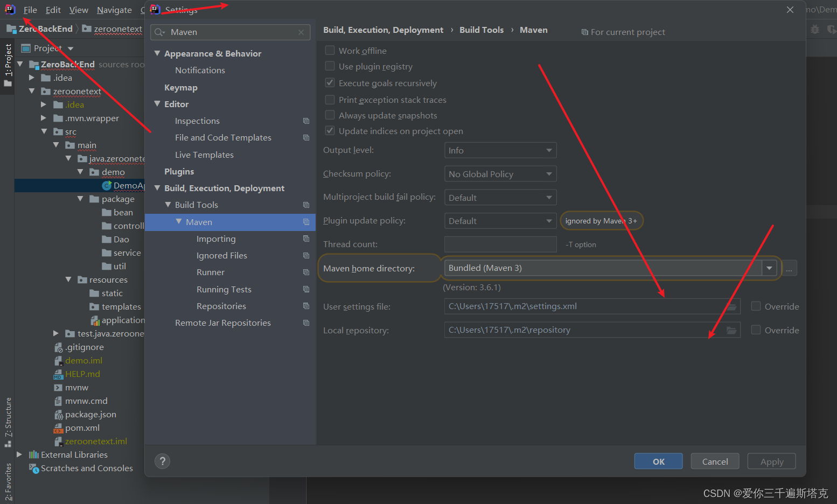The image size is (837, 504).
Task: Click the help question mark icon
Action: pyautogui.click(x=162, y=461)
